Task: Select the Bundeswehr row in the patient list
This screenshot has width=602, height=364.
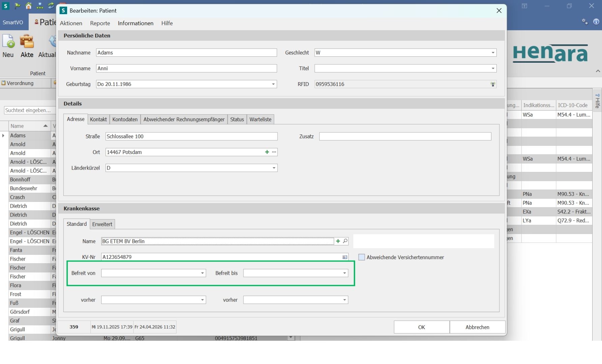Action: coord(30,188)
